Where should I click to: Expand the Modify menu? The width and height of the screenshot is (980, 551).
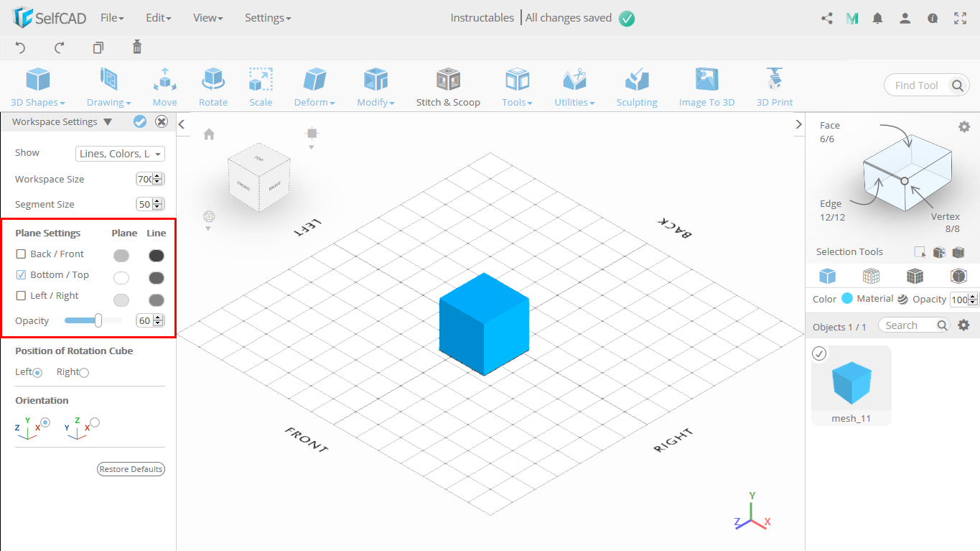coord(375,87)
